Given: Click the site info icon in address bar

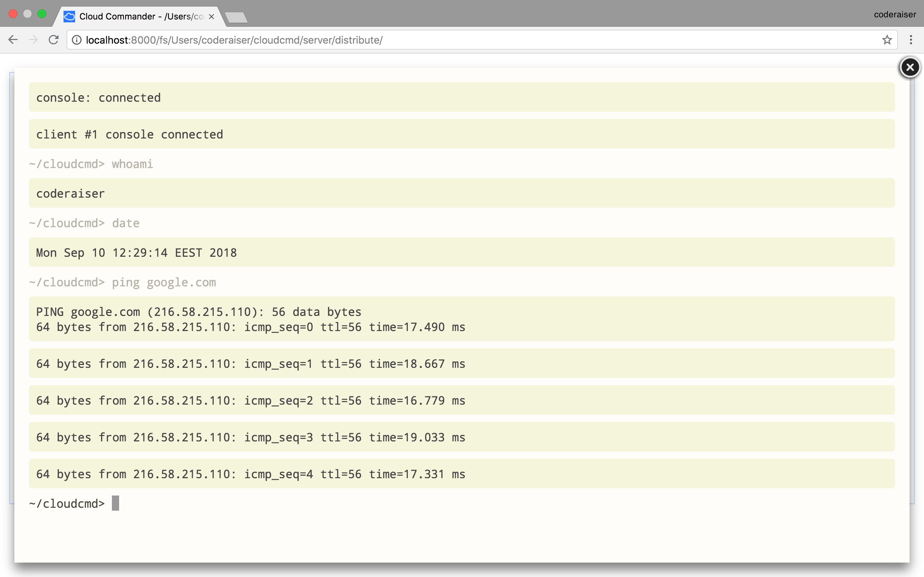Looking at the screenshot, I should click(77, 40).
